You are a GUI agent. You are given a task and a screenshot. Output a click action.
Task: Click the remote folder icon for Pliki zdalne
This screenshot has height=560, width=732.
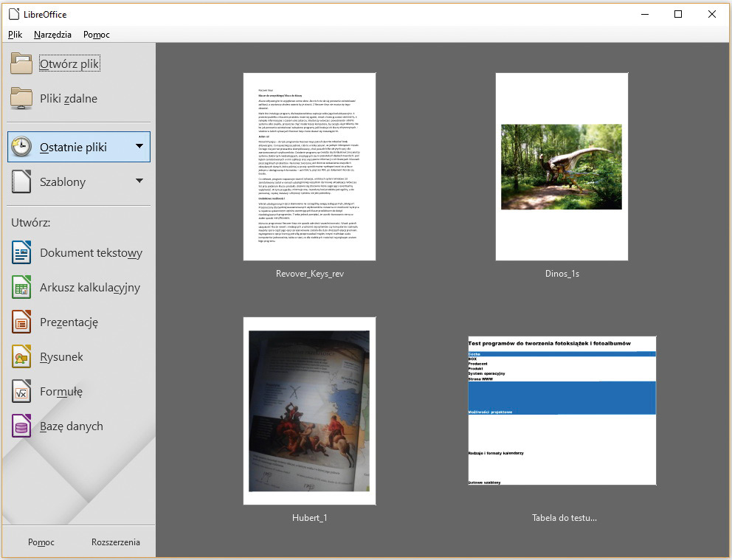point(21,99)
